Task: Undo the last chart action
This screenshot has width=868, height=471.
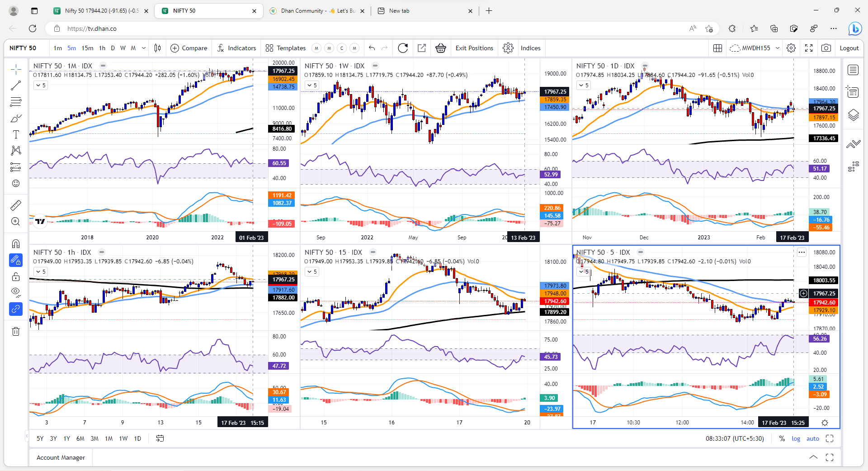Action: point(372,48)
